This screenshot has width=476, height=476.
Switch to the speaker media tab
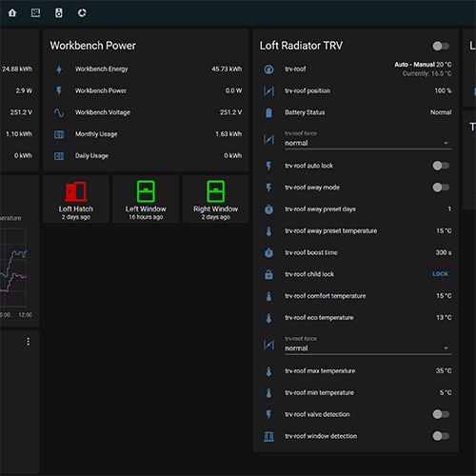59,13
